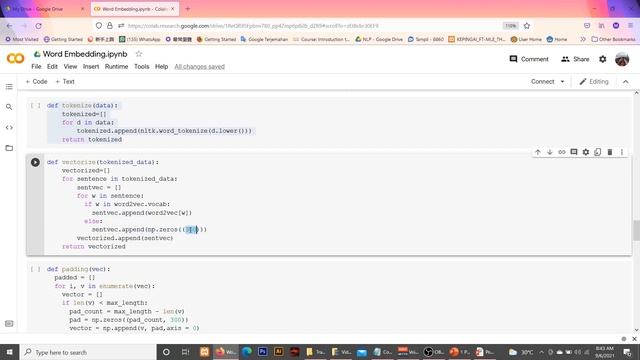Add a new Code cell

click(x=37, y=82)
